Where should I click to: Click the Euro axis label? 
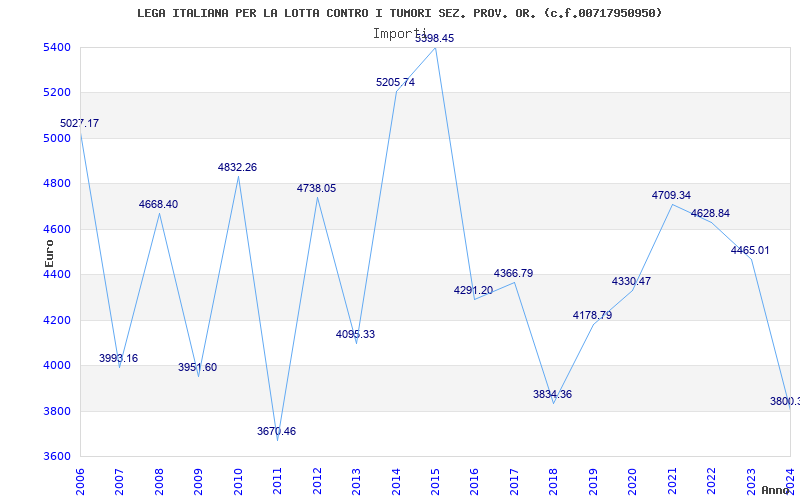[x=49, y=253]
